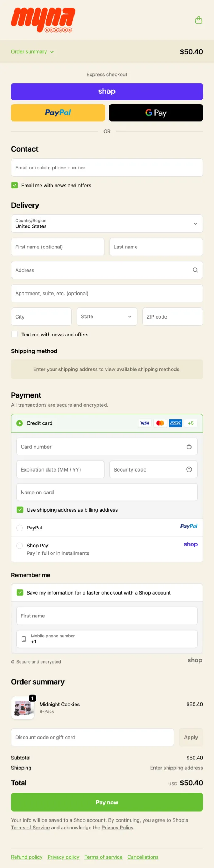
Task: Open the State dropdown
Action: (x=107, y=317)
